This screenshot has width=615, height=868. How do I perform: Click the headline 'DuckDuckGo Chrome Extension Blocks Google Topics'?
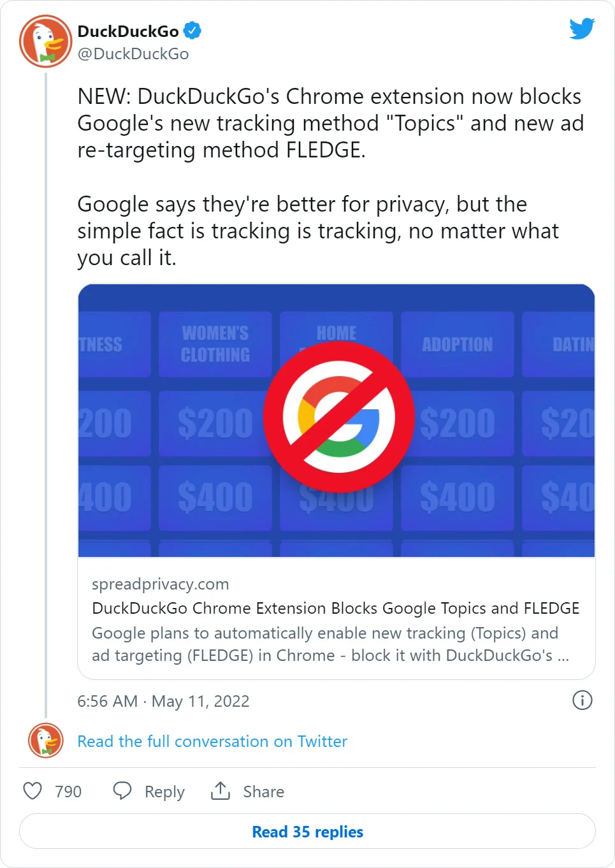click(x=335, y=609)
